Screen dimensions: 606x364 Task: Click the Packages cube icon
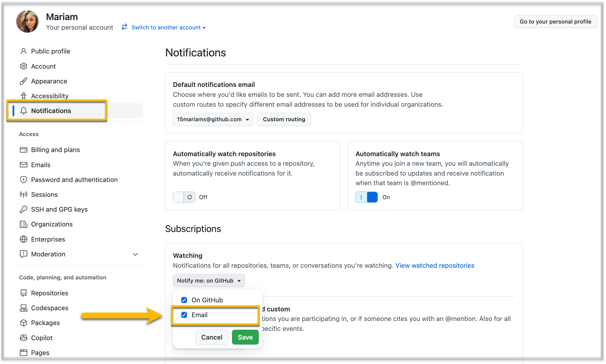[x=24, y=323]
